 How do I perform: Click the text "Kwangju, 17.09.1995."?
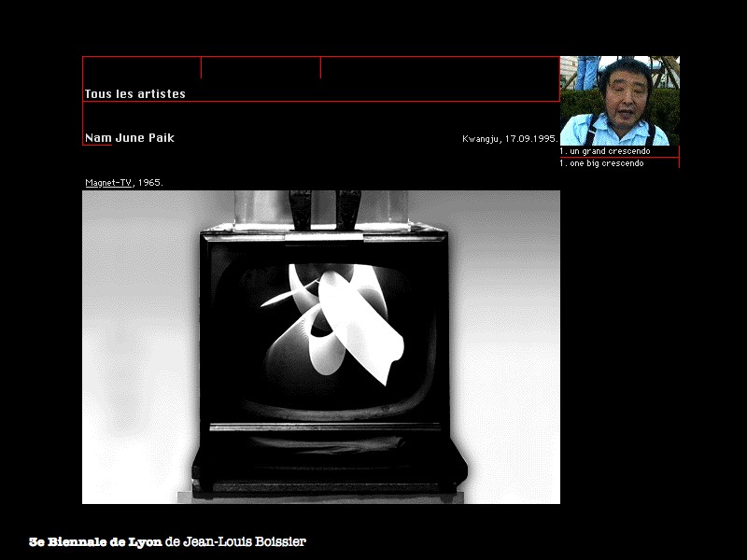pyautogui.click(x=510, y=138)
